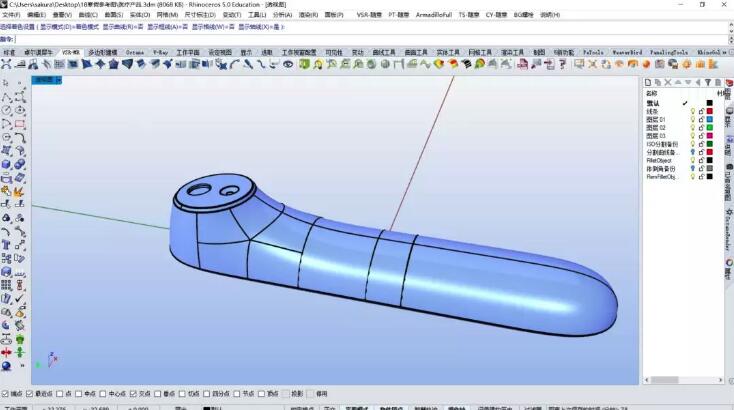The width and height of the screenshot is (734, 410).
Task: Click layer panel scrollbar left arrow
Action: (647, 380)
